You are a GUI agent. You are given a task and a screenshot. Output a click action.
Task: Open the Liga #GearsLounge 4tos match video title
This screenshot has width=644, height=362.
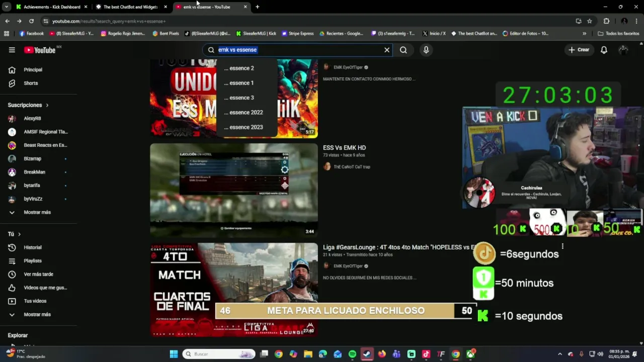click(398, 247)
